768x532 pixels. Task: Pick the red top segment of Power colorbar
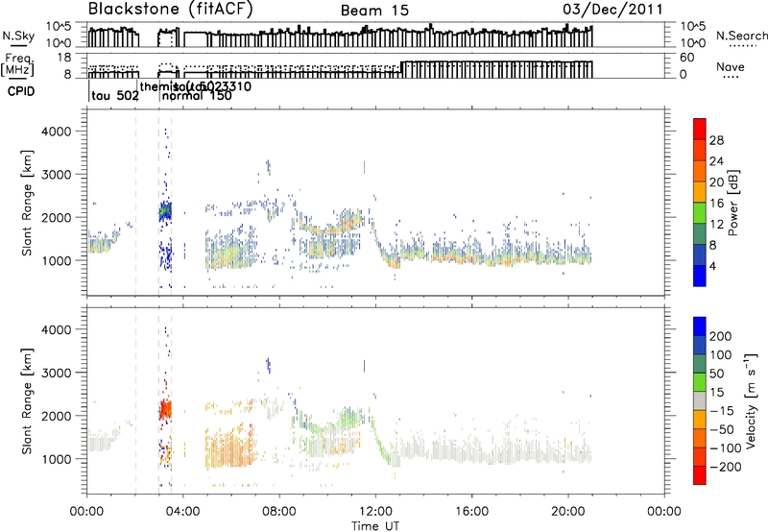tap(700, 129)
